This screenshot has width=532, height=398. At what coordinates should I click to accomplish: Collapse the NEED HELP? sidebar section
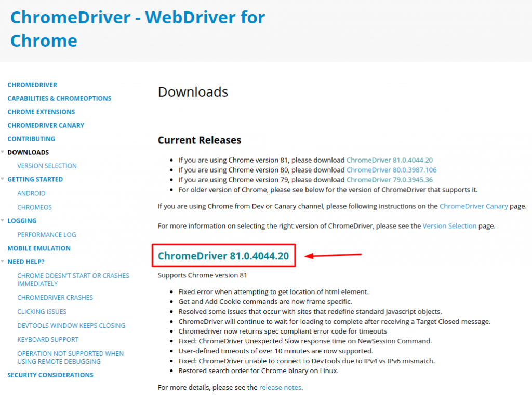click(3, 261)
